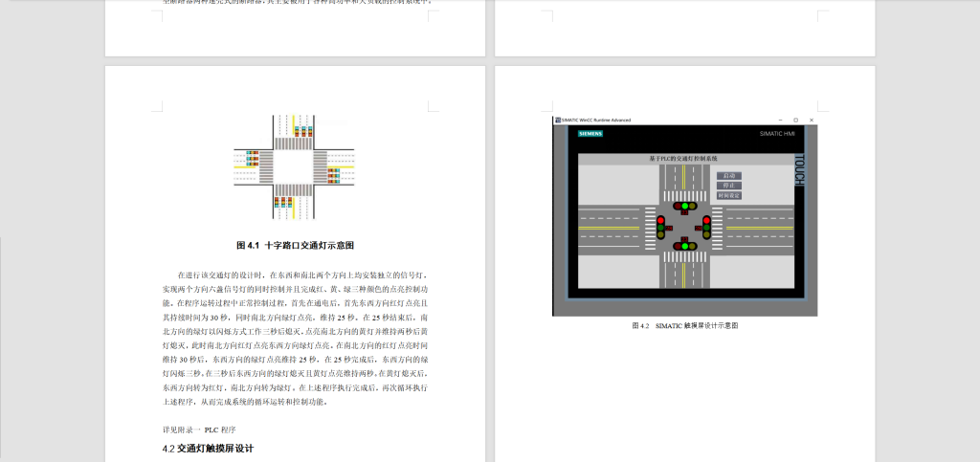
Task: Select the east traffic light in HMI
Action: 706,227
